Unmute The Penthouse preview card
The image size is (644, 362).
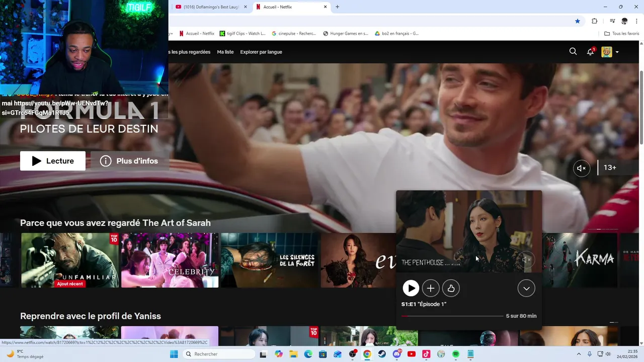[526, 260]
